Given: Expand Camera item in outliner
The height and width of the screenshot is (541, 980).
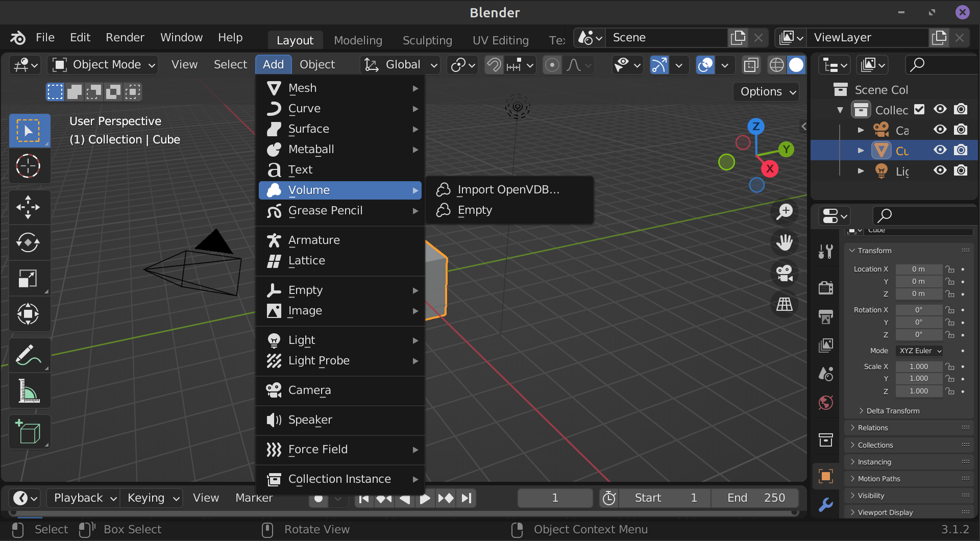Looking at the screenshot, I should (861, 130).
